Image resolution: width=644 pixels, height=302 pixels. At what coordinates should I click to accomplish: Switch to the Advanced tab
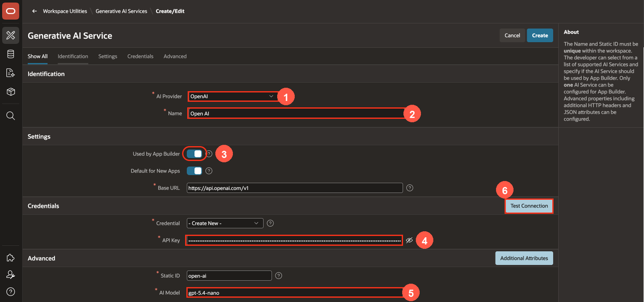tap(175, 56)
